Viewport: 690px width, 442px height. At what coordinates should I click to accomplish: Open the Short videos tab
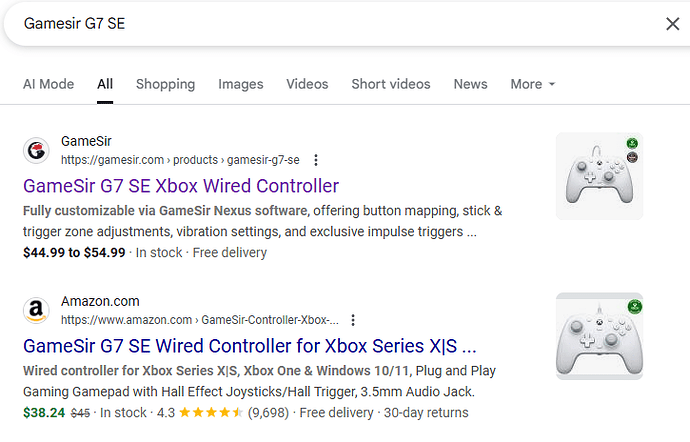coord(390,84)
